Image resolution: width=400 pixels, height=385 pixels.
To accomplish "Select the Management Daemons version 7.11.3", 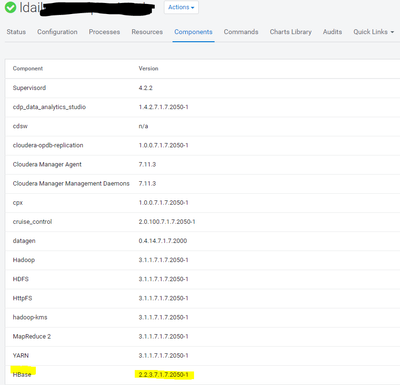I will click(x=147, y=184).
